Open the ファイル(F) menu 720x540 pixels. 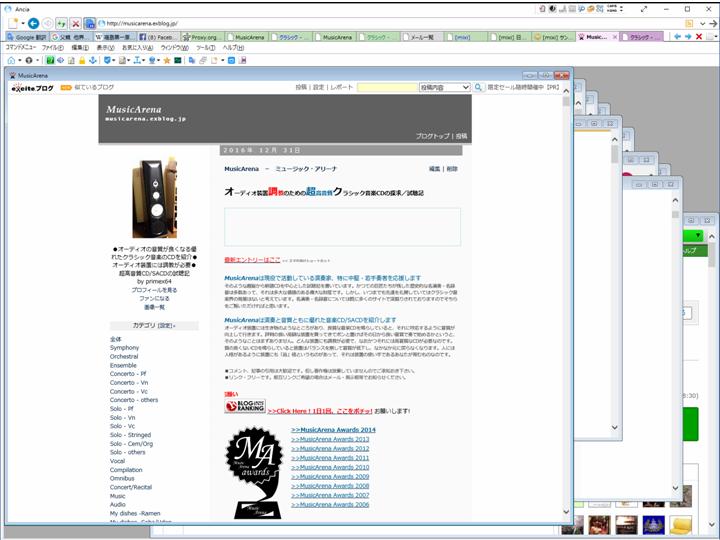(53, 48)
